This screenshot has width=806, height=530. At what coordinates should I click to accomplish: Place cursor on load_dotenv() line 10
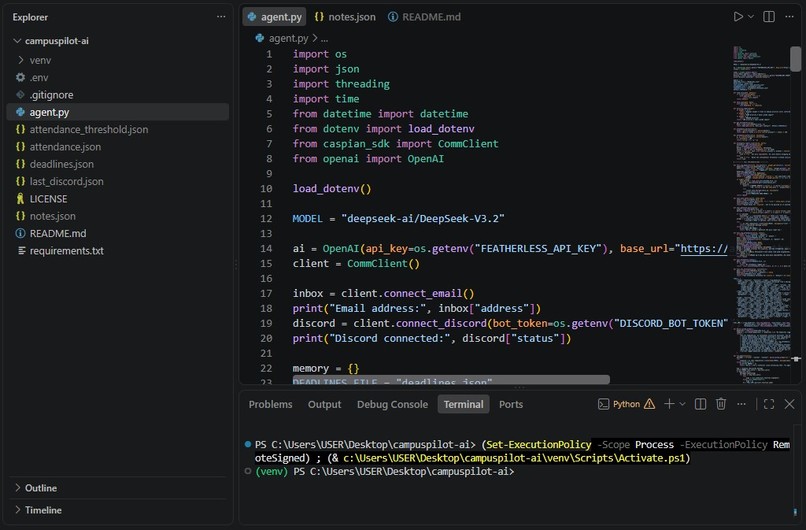332,189
